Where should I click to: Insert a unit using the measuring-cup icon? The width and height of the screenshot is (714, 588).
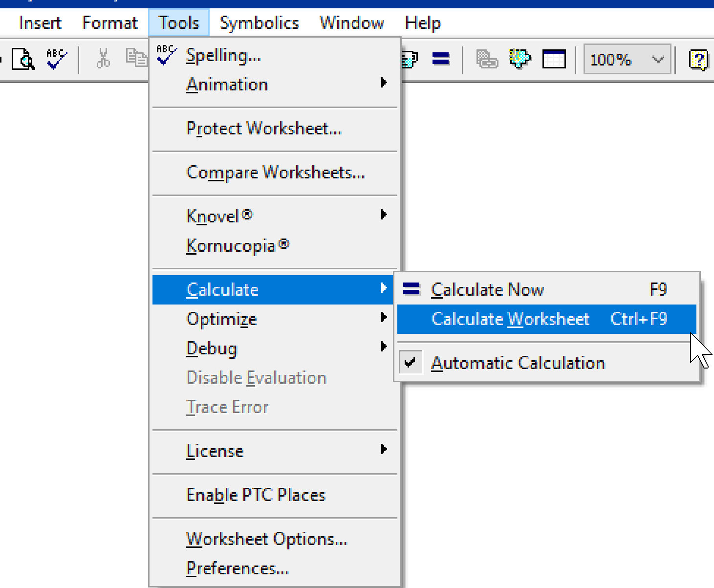click(x=409, y=59)
